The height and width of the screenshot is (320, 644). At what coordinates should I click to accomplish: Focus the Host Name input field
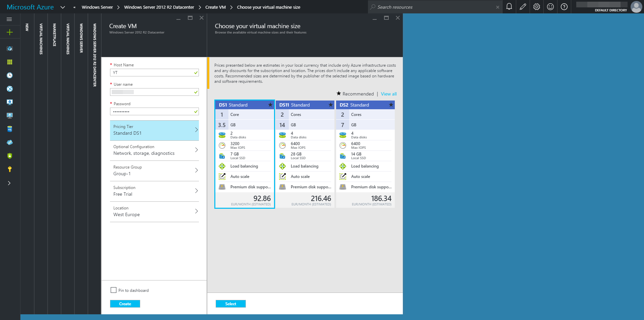click(154, 73)
